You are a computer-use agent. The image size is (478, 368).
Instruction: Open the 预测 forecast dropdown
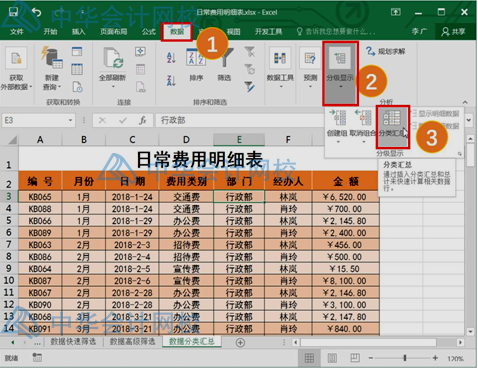[x=310, y=68]
